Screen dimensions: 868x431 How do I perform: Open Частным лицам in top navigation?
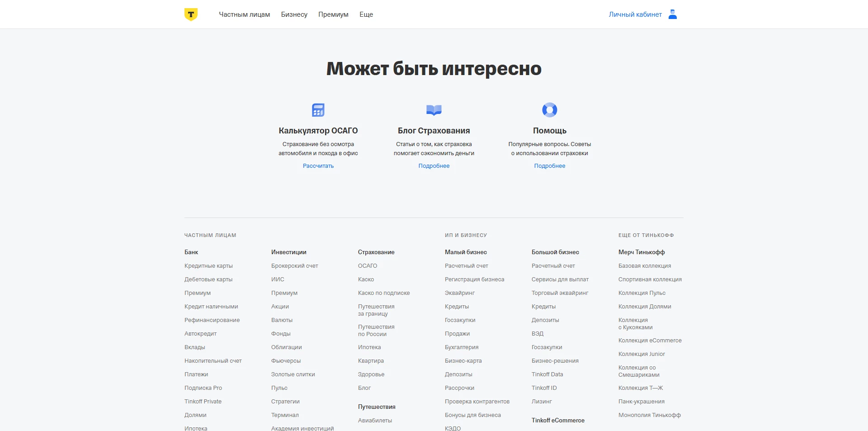[245, 14]
